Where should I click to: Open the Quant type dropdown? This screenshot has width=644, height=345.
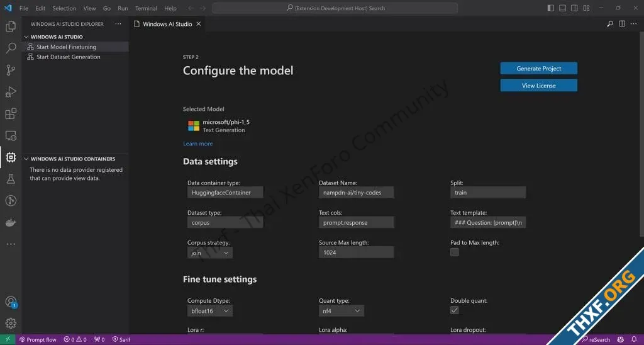pos(341,311)
